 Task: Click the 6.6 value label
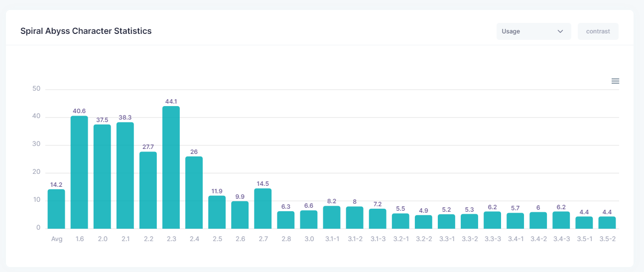pos(308,205)
